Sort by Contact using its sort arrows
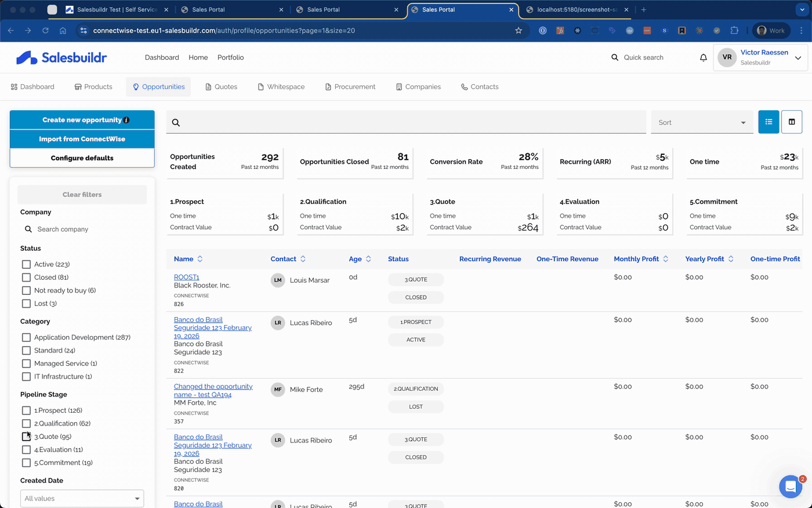 [303, 259]
